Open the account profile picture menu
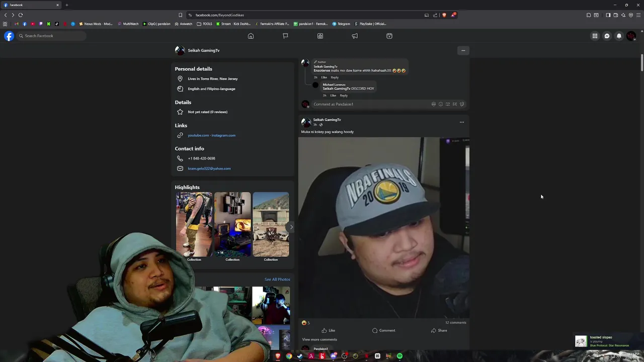The height and width of the screenshot is (362, 644). [631, 36]
